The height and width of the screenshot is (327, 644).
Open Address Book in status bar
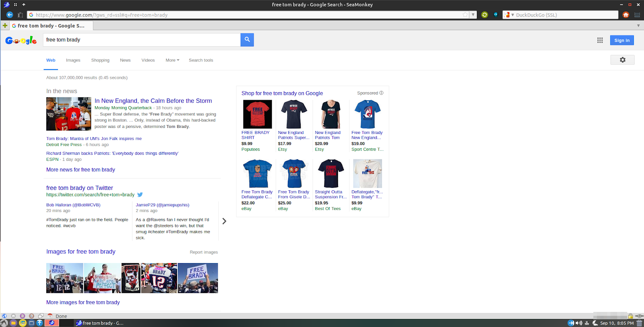31,316
